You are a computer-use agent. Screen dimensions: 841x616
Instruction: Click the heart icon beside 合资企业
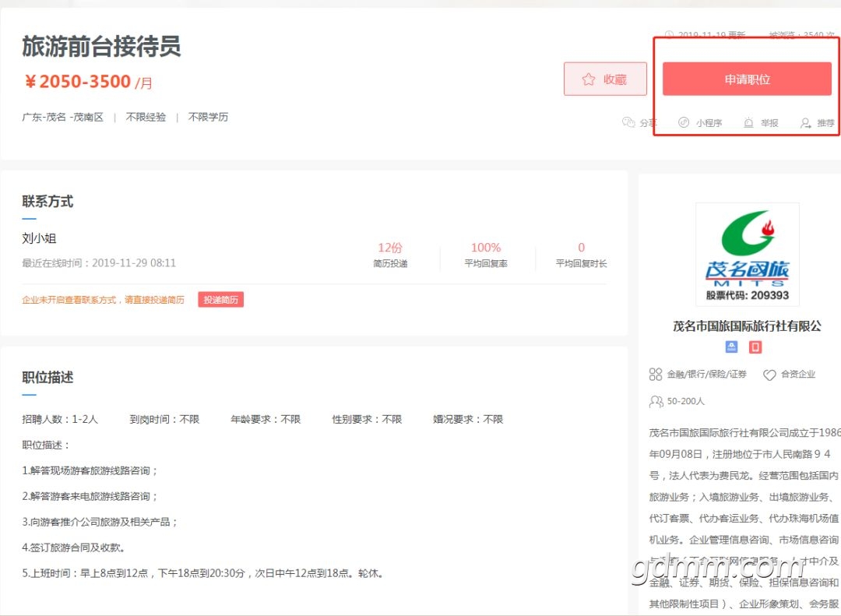coord(769,375)
